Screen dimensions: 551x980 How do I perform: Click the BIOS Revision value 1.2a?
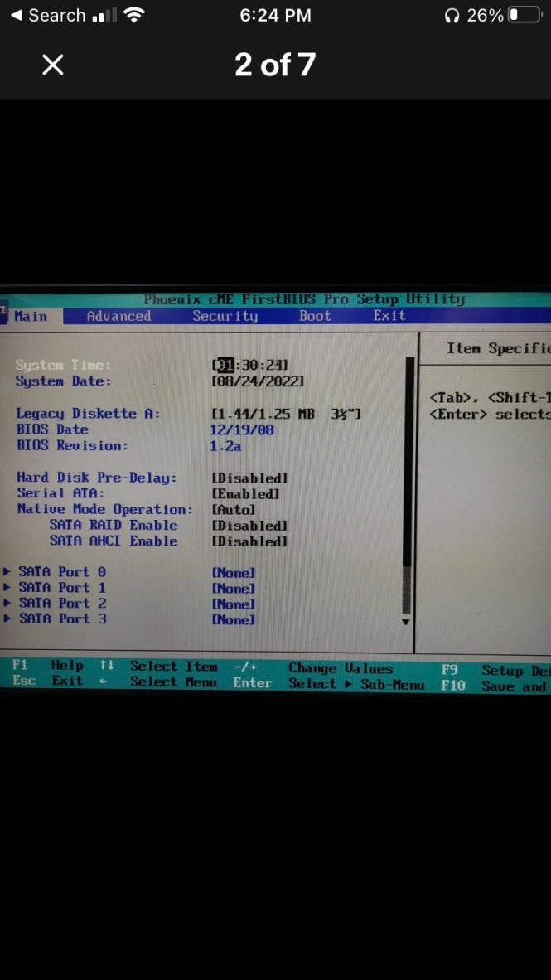[x=225, y=446]
